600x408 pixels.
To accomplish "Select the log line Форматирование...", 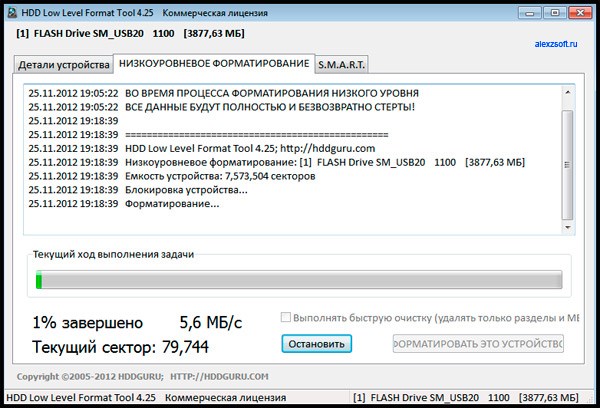I will [124, 204].
